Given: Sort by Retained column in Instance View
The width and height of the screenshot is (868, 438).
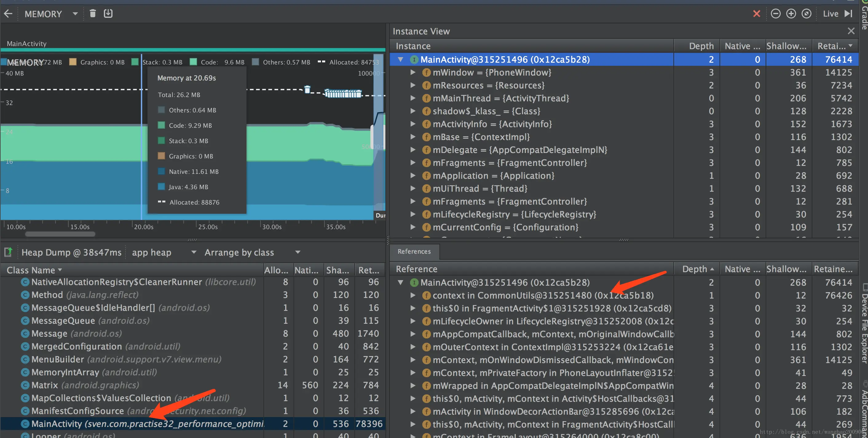Looking at the screenshot, I should click(835, 46).
